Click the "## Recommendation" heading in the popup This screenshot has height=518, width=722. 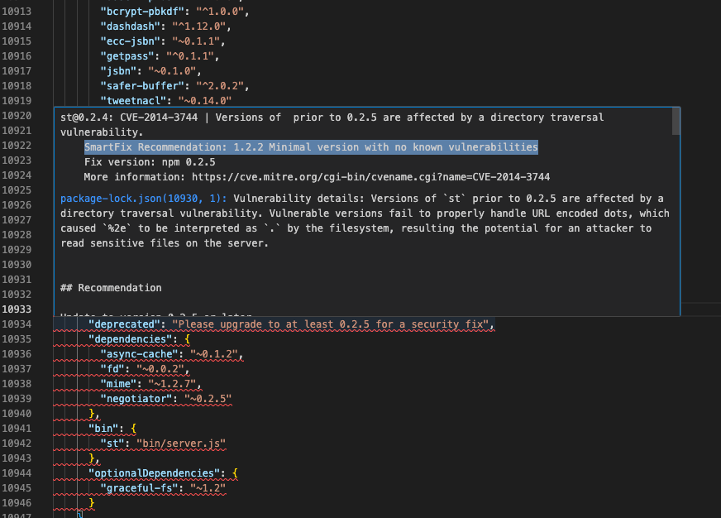110,288
